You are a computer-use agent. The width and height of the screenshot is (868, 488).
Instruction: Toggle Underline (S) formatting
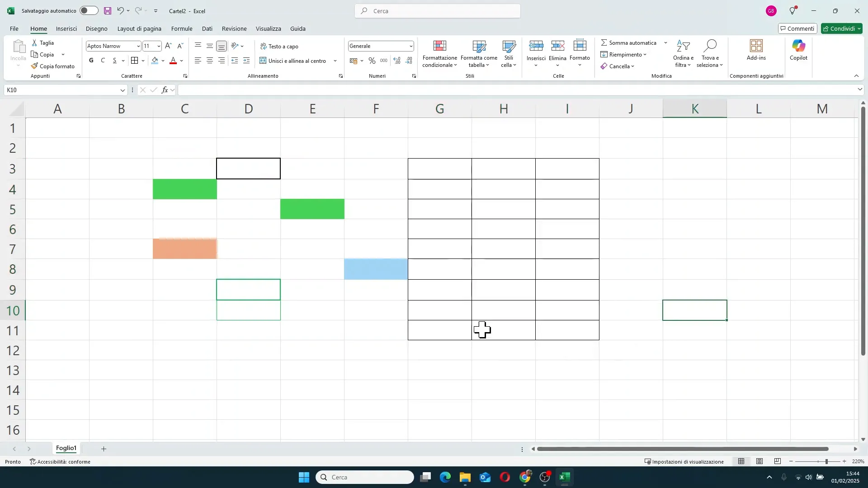coord(115,61)
